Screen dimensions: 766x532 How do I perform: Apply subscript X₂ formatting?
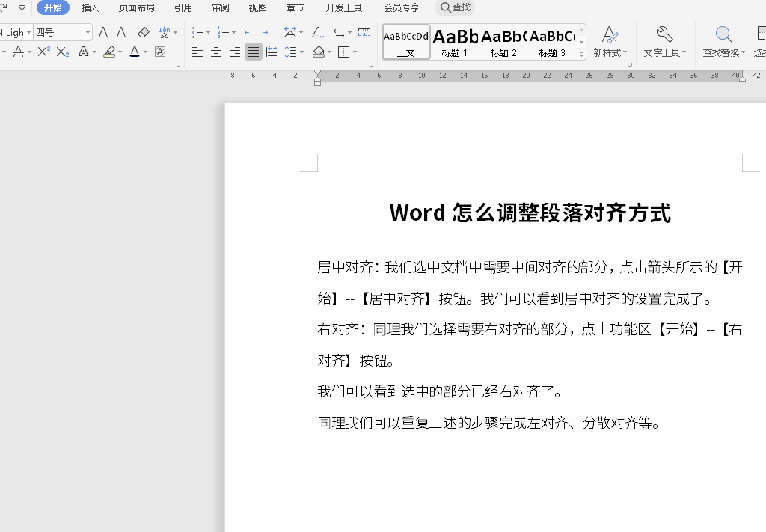coord(63,52)
